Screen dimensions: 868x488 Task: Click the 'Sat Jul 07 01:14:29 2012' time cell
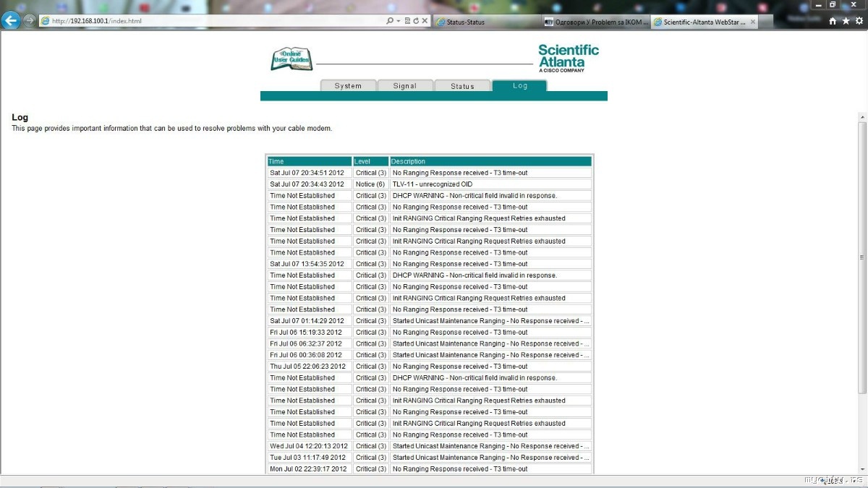tap(310, 321)
